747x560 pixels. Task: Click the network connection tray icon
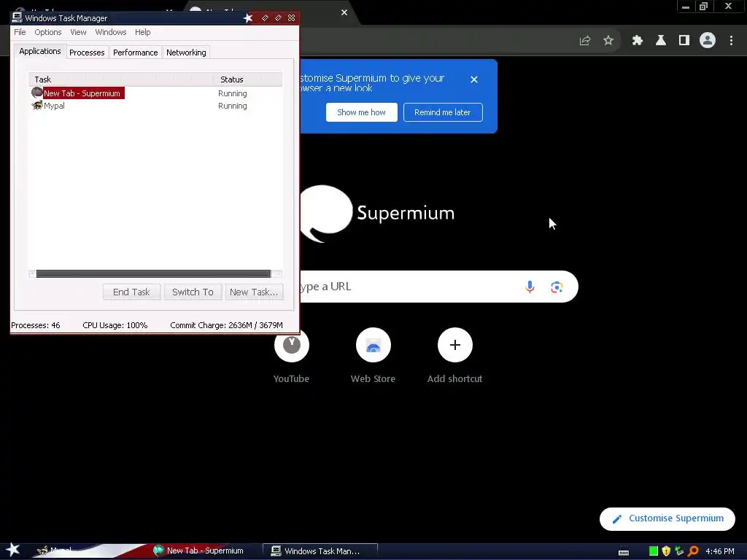coord(679,551)
